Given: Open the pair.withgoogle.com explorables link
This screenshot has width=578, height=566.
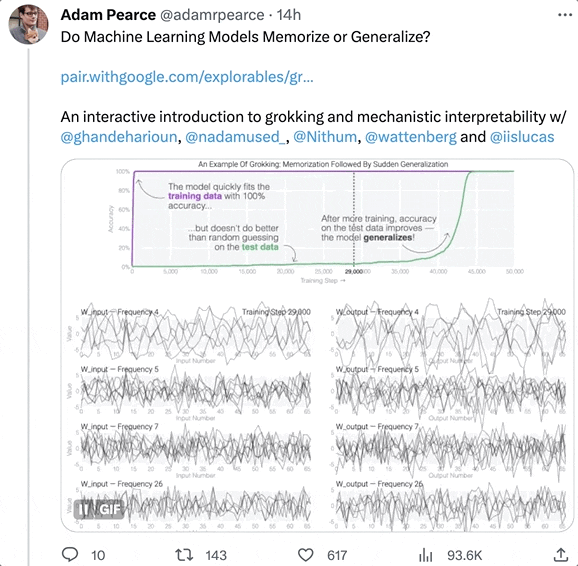Looking at the screenshot, I should 187,77.
